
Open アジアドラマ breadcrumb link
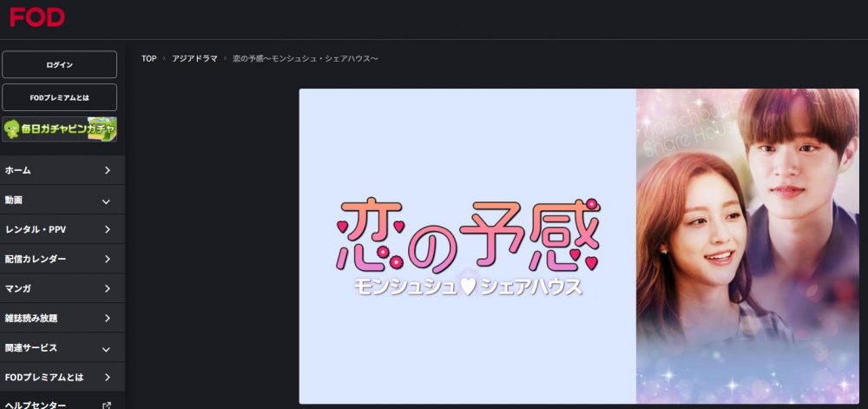click(x=194, y=58)
